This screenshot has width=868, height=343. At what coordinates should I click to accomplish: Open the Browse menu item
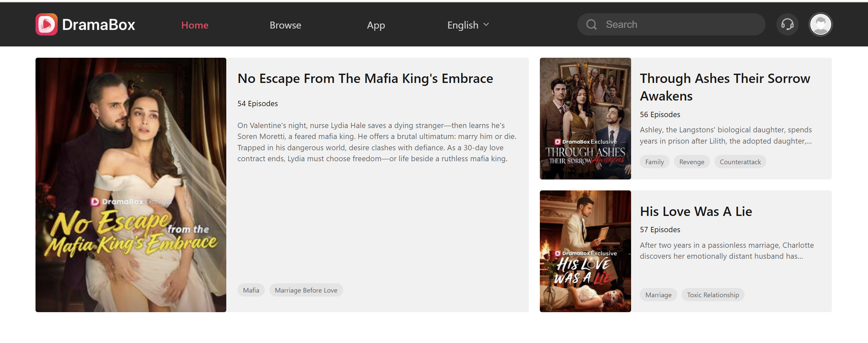pyautogui.click(x=285, y=25)
